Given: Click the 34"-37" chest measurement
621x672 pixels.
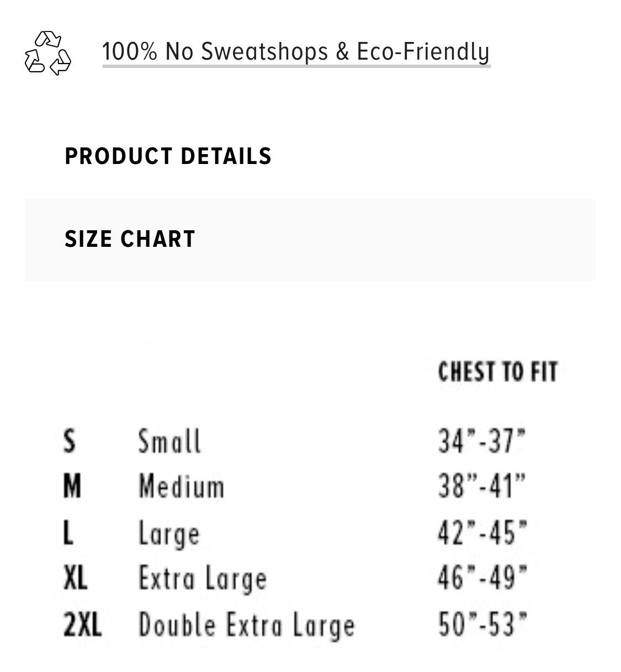Looking at the screenshot, I should [x=482, y=441].
